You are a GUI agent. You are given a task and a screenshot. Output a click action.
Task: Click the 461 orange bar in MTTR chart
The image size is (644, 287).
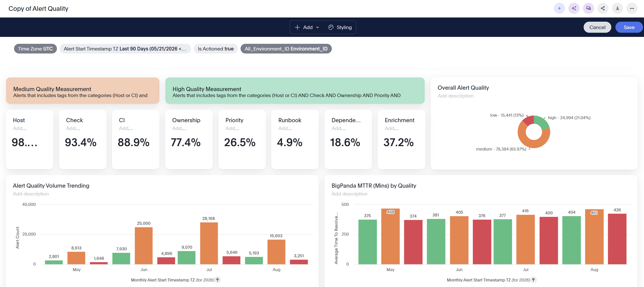tap(594, 237)
